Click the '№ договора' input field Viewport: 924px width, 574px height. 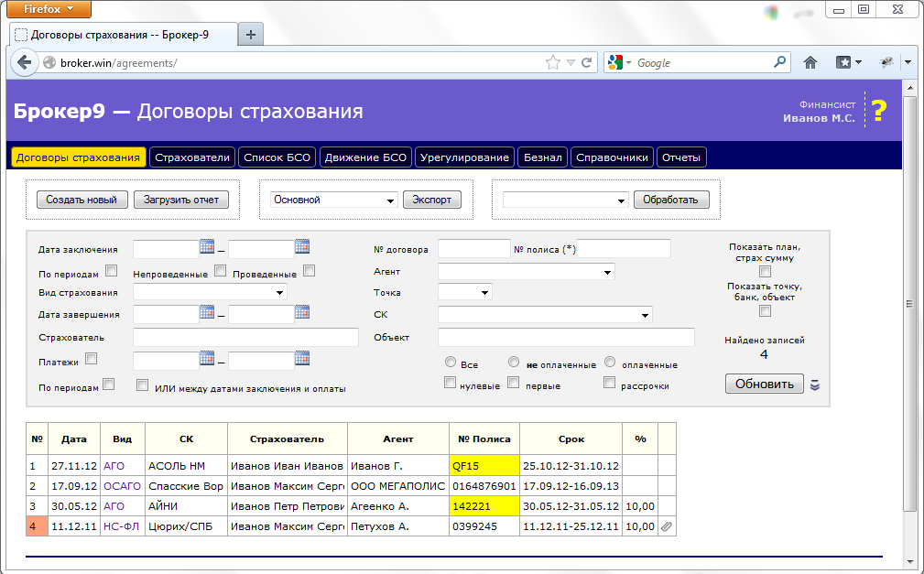point(473,249)
